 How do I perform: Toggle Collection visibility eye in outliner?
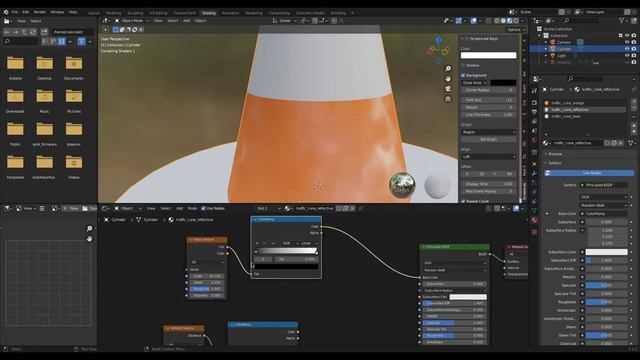[x=627, y=36]
